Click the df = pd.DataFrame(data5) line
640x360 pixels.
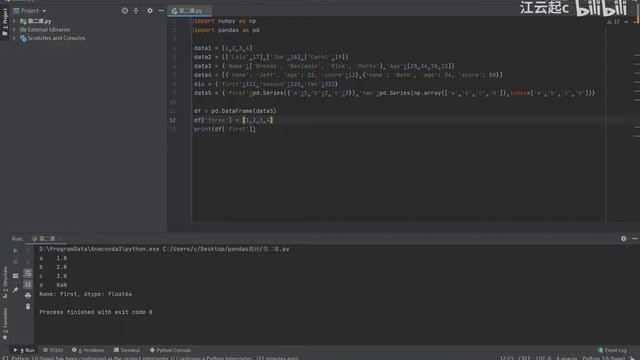[x=235, y=111]
